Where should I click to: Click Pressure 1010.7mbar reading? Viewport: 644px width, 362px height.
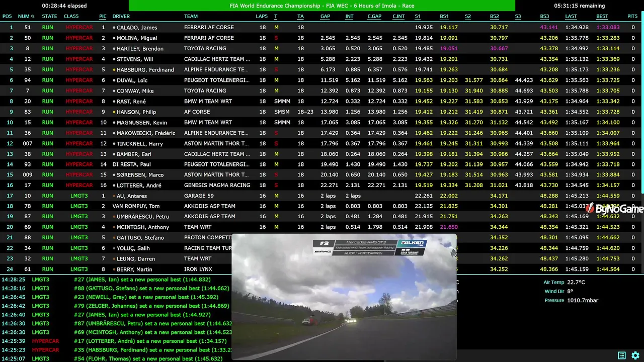coord(571,301)
